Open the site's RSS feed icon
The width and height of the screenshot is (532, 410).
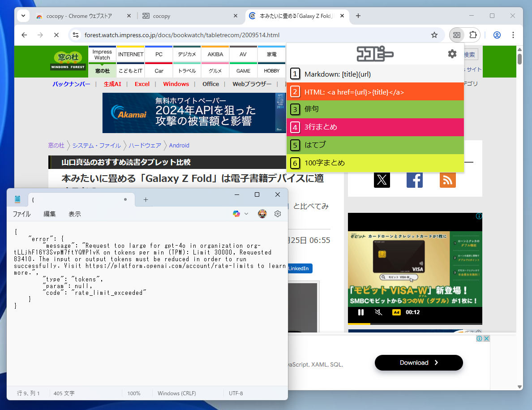coord(447,180)
